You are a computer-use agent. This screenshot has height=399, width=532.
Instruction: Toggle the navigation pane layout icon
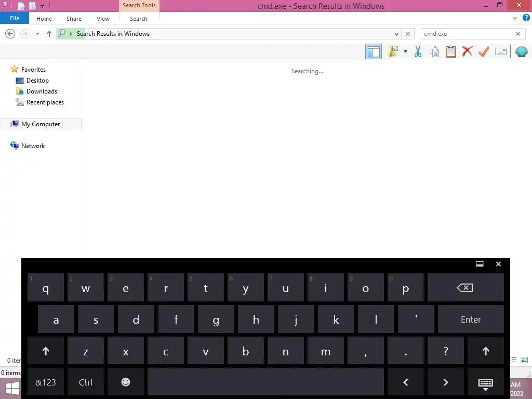click(x=373, y=51)
